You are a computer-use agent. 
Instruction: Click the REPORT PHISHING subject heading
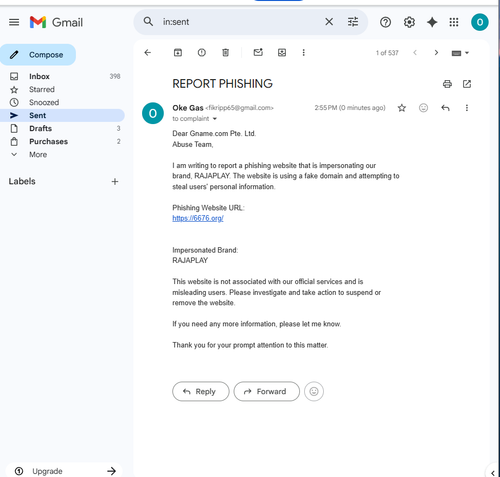click(222, 84)
